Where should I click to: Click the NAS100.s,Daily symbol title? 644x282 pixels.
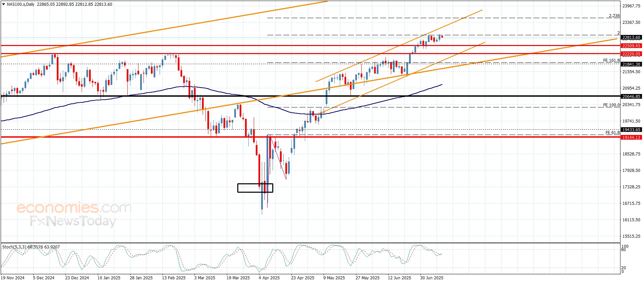(21, 4)
